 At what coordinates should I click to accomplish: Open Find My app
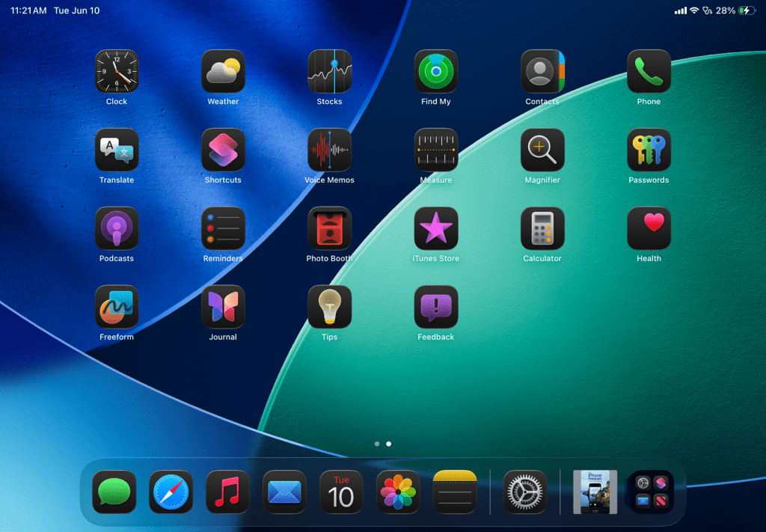[436, 71]
